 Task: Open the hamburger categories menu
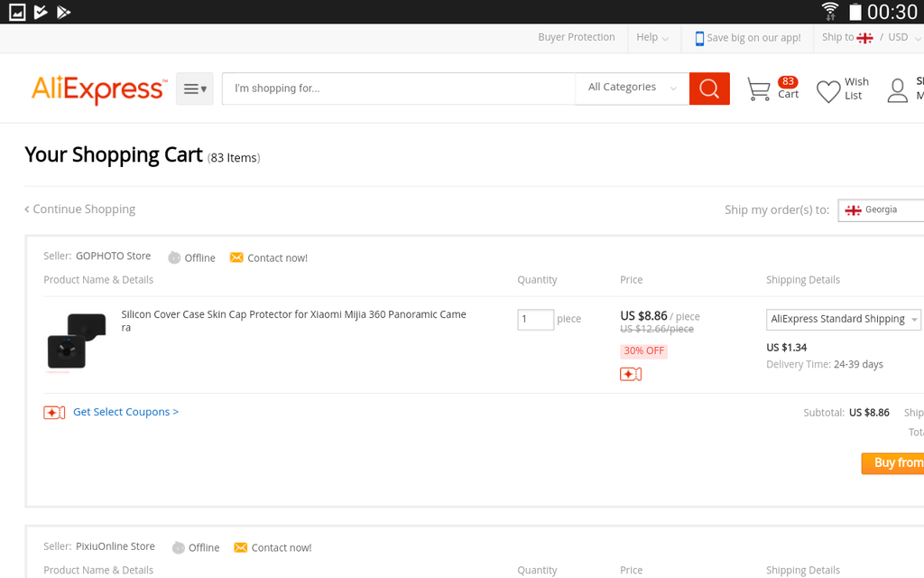(195, 89)
